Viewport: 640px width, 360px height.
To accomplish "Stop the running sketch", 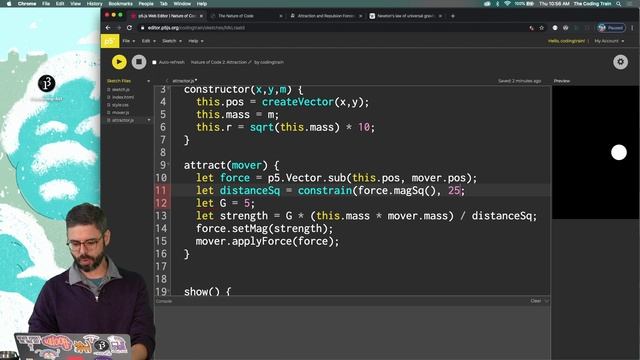I will (139, 62).
